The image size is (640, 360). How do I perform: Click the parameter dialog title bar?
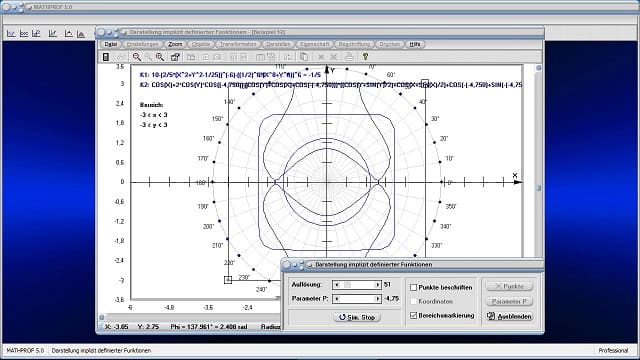pyautogui.click(x=413, y=264)
